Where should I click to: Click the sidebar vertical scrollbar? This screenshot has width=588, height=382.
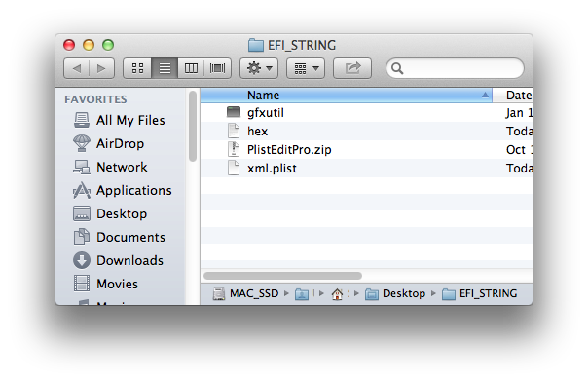pyautogui.click(x=193, y=126)
